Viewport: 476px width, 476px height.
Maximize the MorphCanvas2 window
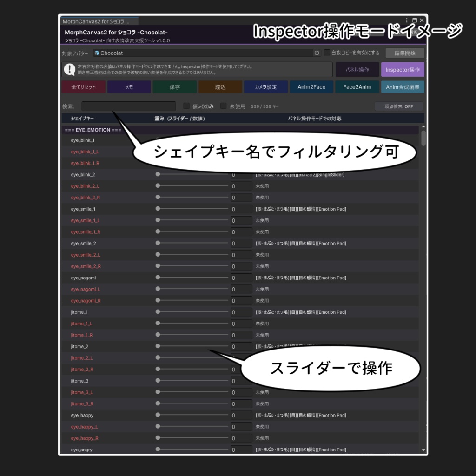coord(414,20)
